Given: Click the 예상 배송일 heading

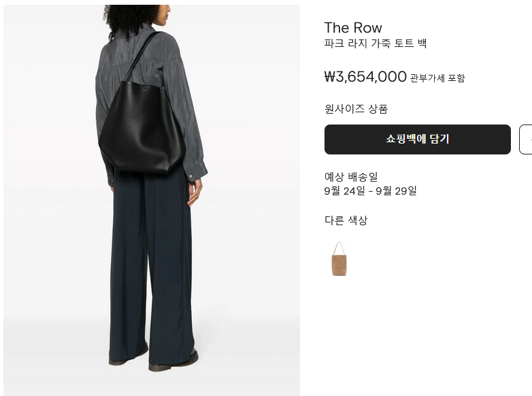Looking at the screenshot, I should [x=351, y=177].
